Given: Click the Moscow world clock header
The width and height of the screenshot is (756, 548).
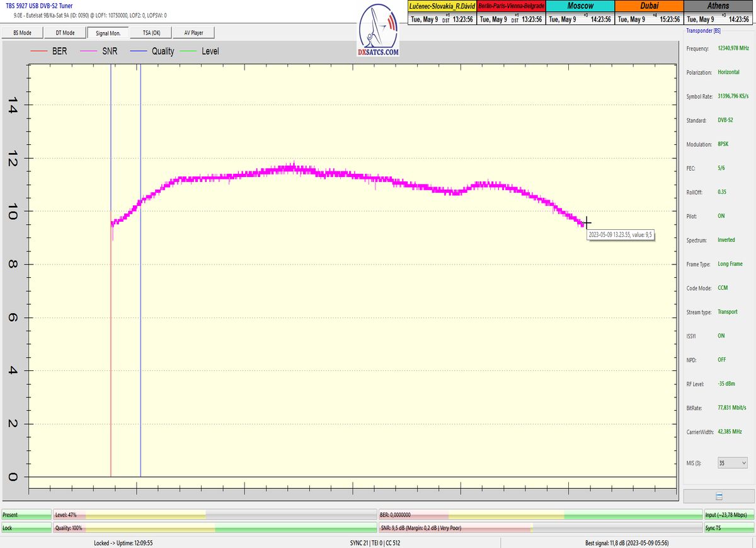Looking at the screenshot, I should pos(580,6).
